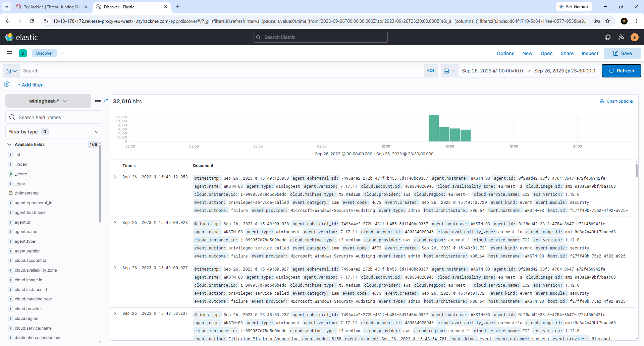
Task: Open the winlogbeat-* index pattern dropdown
Action: pyautogui.click(x=48, y=101)
